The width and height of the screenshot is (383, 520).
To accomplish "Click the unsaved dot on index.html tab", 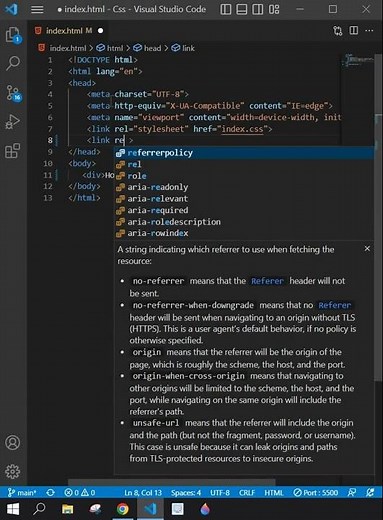I will 100,31.
